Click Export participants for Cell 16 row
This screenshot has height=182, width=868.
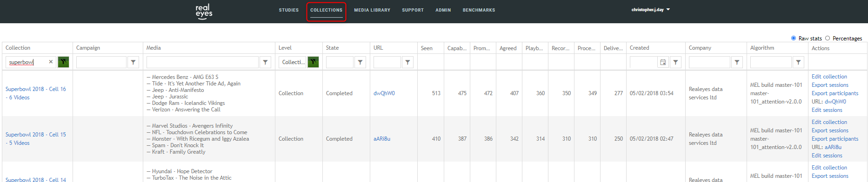pyautogui.click(x=835, y=93)
